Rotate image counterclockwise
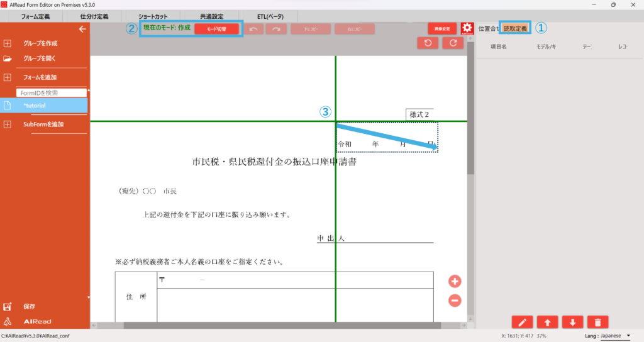Image resolution: width=644 pixels, height=342 pixels. tap(428, 43)
